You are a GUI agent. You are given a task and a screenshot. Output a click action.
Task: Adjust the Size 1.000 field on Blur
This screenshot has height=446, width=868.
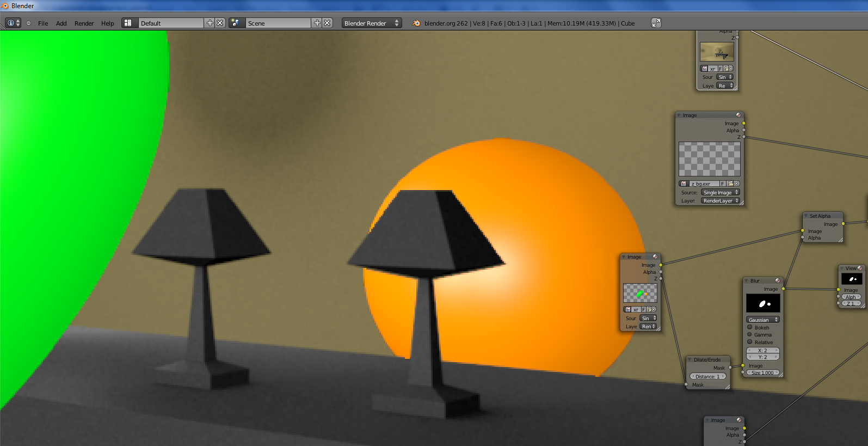point(762,373)
